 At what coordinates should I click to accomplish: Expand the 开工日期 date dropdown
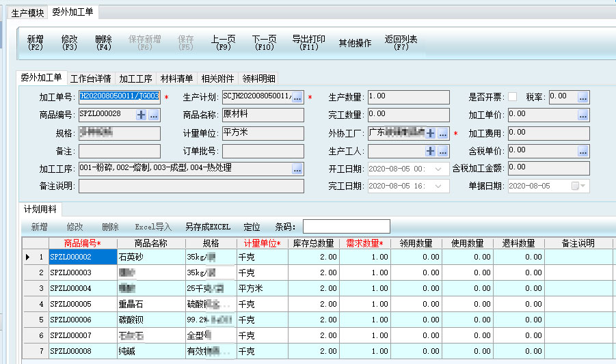tap(438, 169)
